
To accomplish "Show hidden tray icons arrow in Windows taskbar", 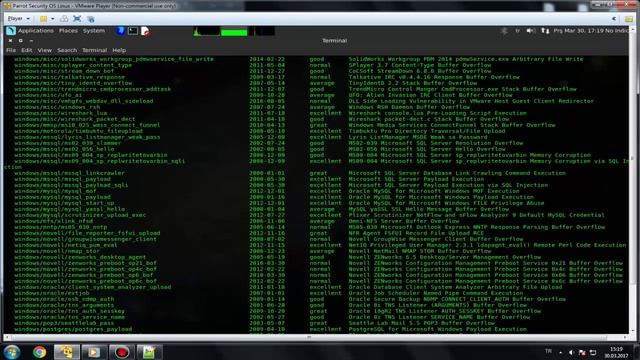I will 560,353.
